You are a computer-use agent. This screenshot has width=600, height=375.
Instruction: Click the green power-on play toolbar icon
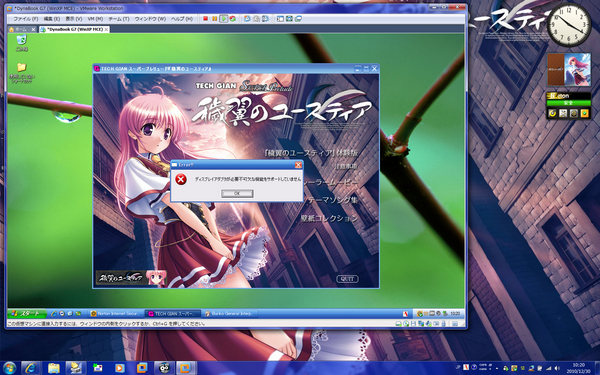point(223,19)
